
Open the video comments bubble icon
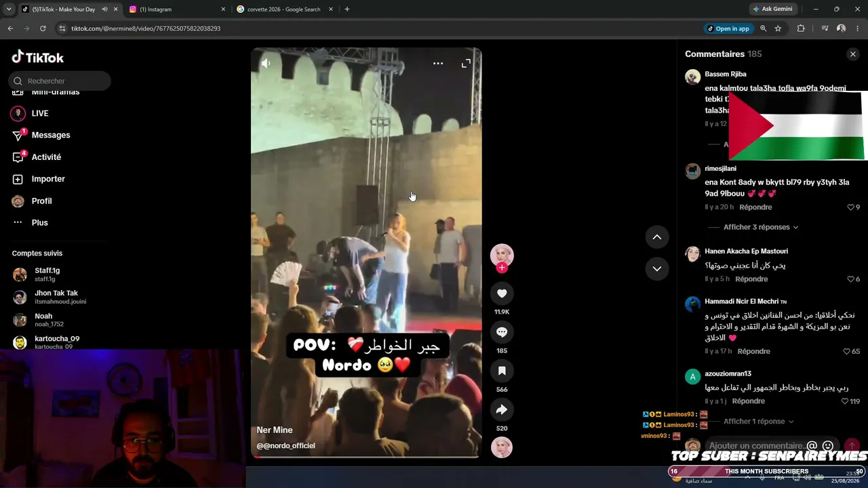tap(502, 332)
